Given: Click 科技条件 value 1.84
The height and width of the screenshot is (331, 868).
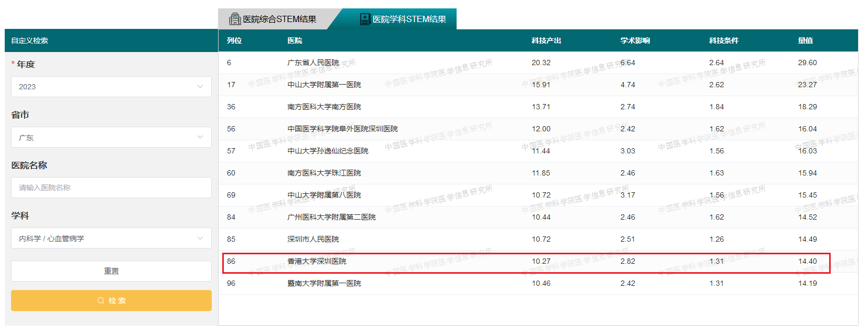Looking at the screenshot, I should pyautogui.click(x=717, y=107).
